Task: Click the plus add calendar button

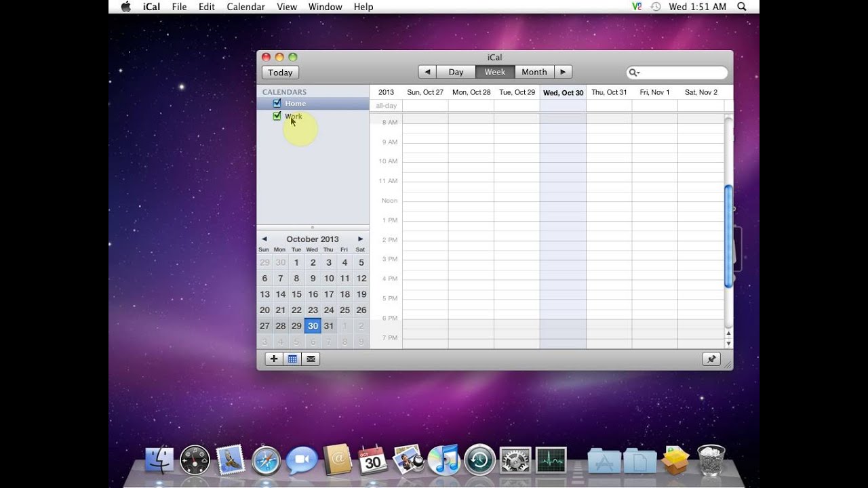Action: [x=274, y=359]
